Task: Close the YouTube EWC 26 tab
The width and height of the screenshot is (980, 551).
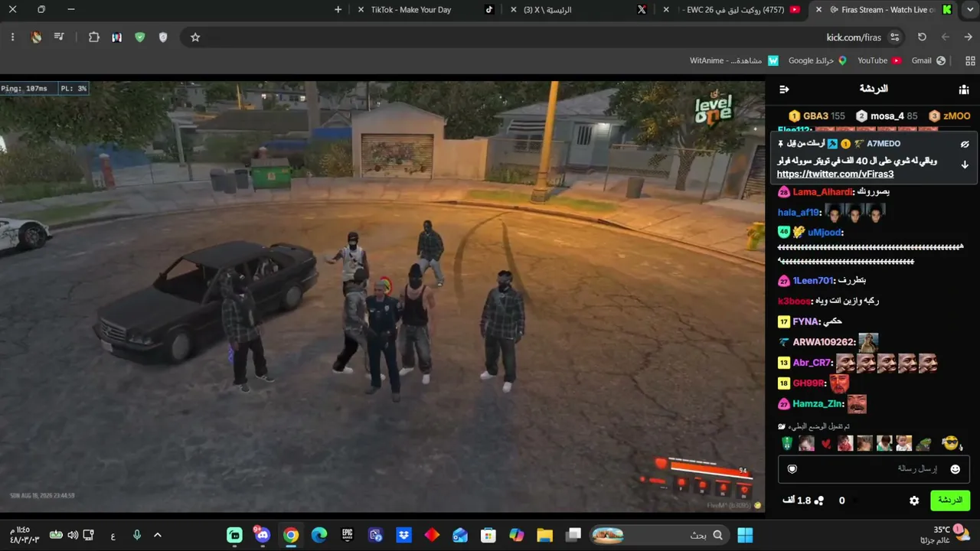Action: pos(666,10)
